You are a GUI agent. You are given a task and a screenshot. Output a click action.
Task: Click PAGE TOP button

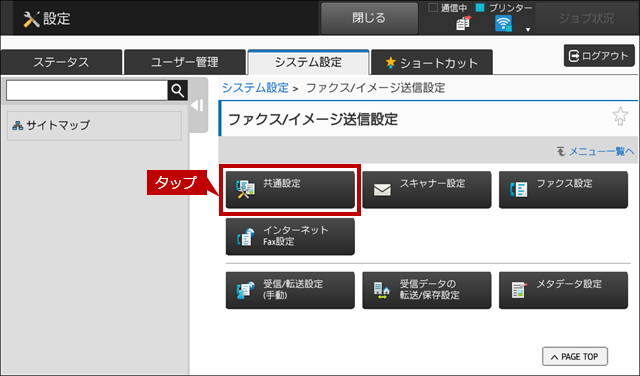pos(575,357)
